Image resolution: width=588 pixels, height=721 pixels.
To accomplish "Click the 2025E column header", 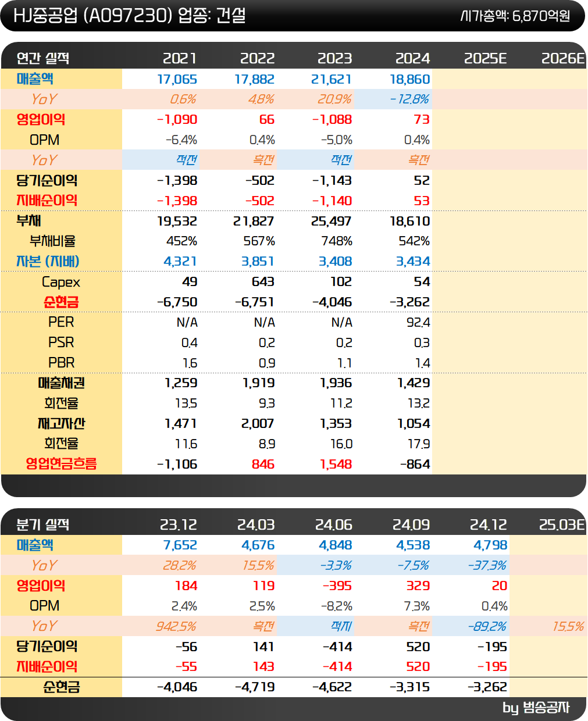I will tap(486, 58).
